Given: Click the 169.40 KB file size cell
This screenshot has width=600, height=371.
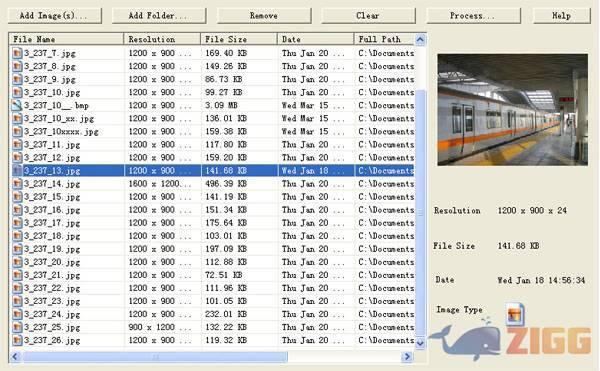Looking at the screenshot, I should coord(226,53).
